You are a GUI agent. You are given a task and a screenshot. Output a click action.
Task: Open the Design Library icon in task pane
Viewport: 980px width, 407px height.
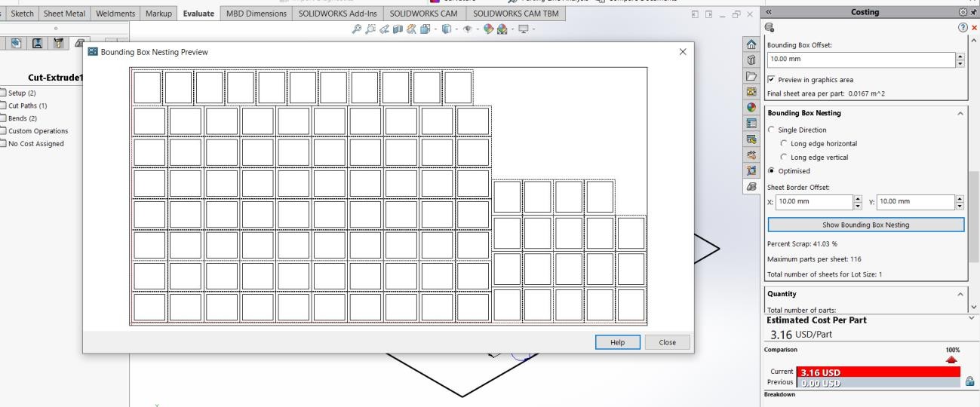[x=751, y=60]
